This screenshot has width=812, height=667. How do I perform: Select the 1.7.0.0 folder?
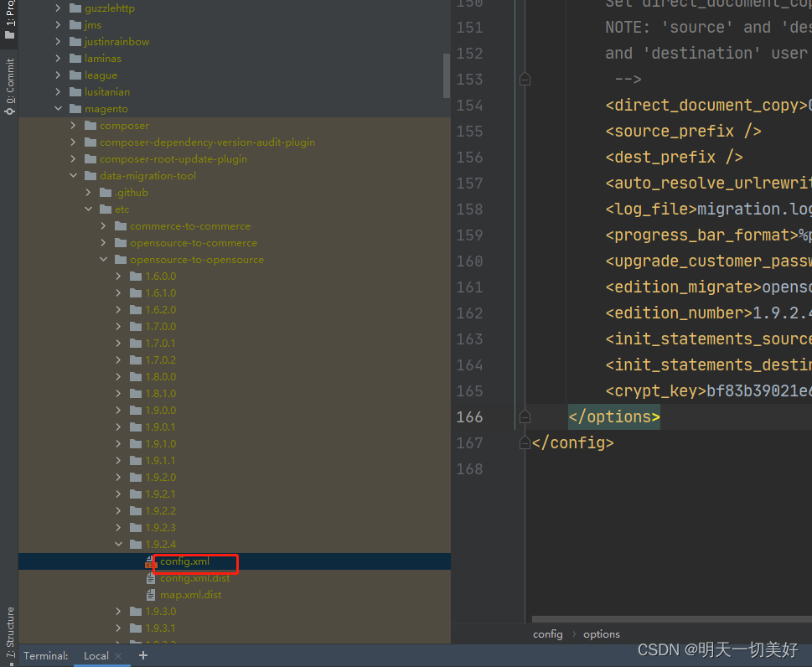pos(161,326)
